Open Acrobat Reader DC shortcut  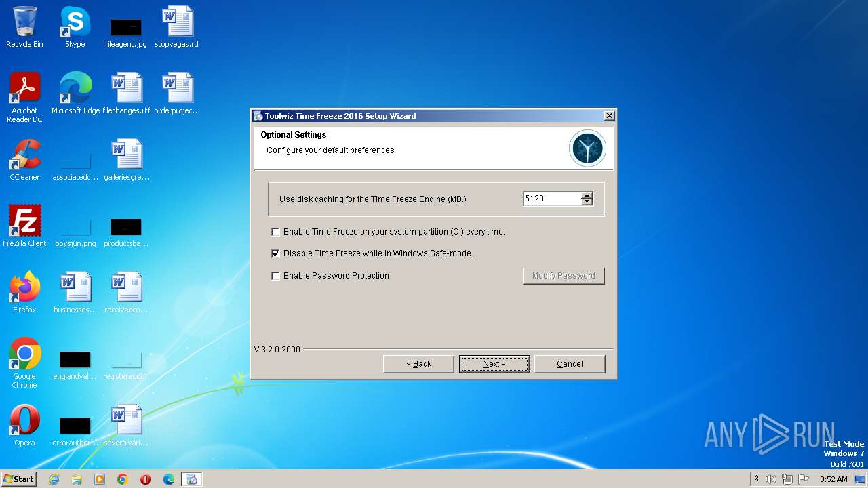coord(24,98)
